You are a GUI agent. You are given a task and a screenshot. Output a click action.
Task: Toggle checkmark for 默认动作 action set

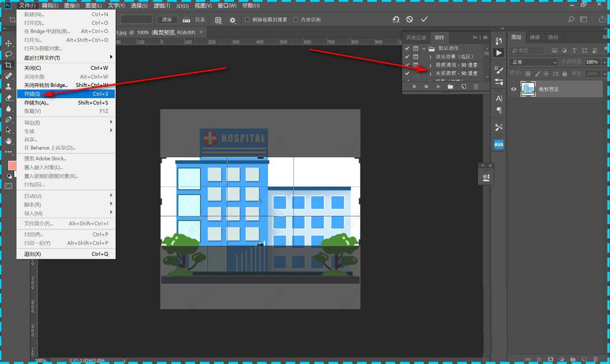(407, 48)
